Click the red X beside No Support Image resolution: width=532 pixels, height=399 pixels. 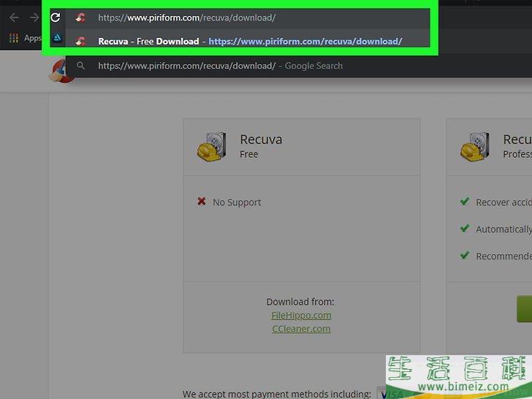point(202,201)
